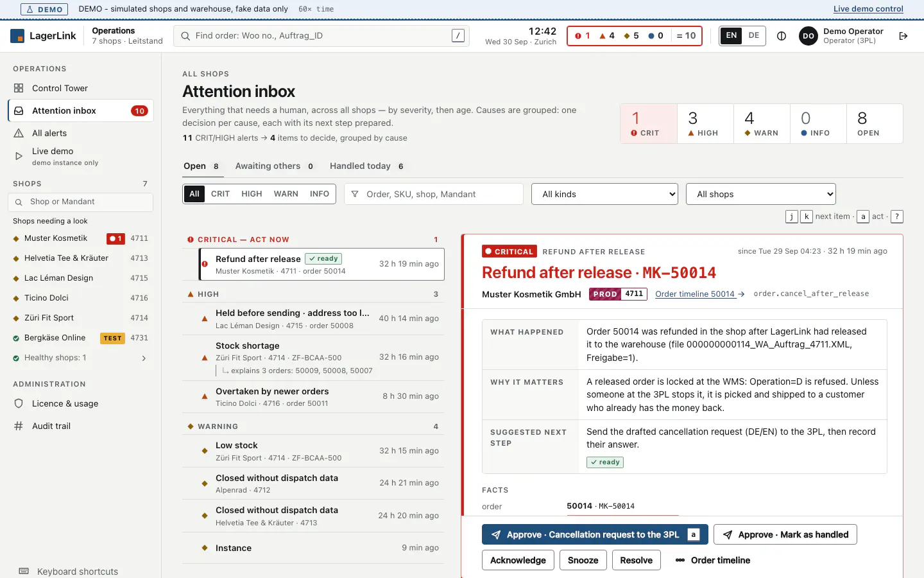Filter severity to INFO
The height and width of the screenshot is (578, 924).
(x=320, y=194)
